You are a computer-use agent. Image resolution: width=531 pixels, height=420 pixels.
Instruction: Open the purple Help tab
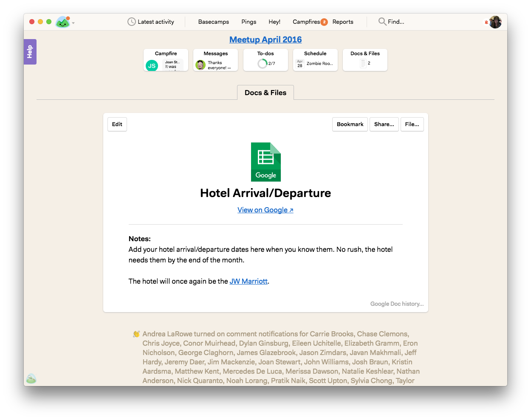coord(30,52)
